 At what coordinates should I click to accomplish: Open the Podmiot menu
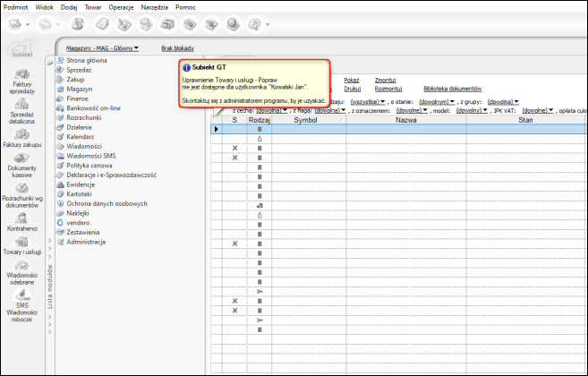[15, 7]
